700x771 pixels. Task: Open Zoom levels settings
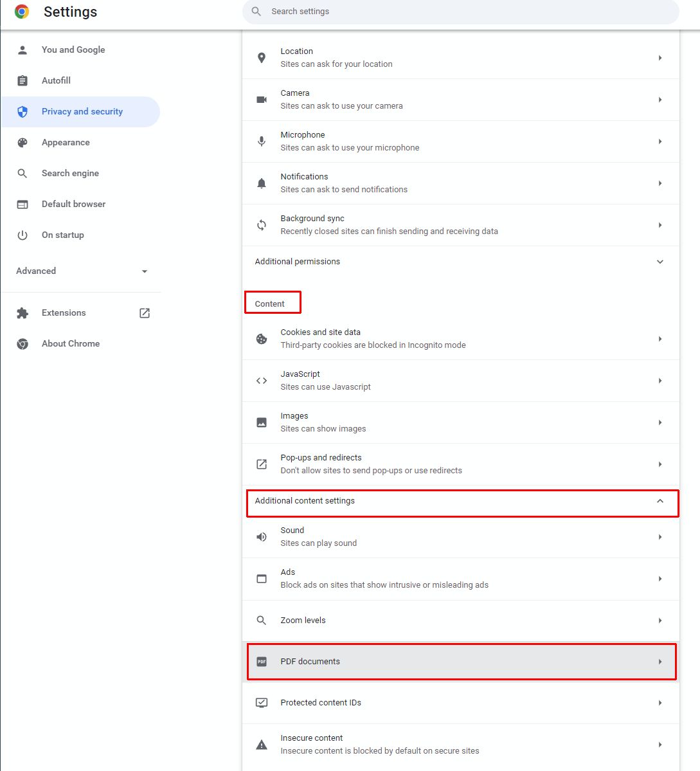460,621
